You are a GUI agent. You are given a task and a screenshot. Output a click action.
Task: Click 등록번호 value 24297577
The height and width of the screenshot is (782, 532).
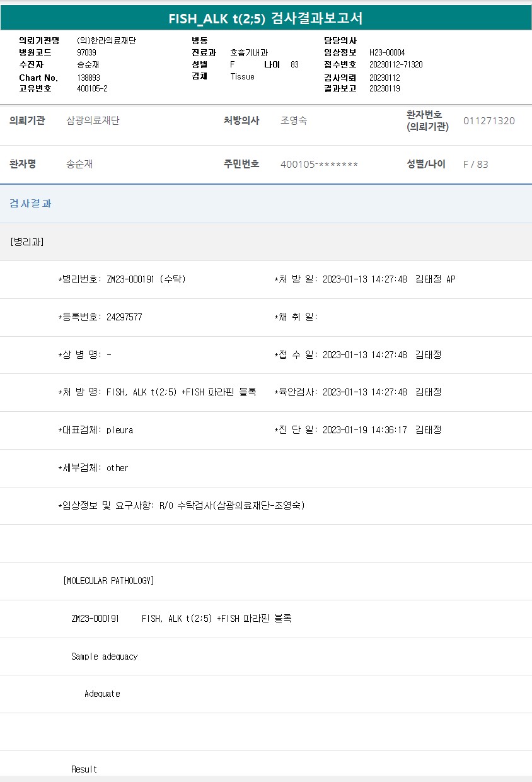pyautogui.click(x=124, y=317)
